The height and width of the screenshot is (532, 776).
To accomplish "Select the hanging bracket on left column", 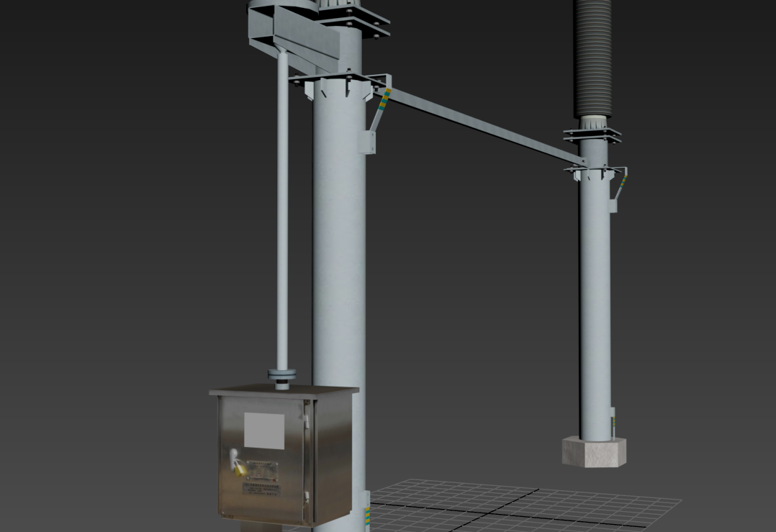I will [369, 140].
